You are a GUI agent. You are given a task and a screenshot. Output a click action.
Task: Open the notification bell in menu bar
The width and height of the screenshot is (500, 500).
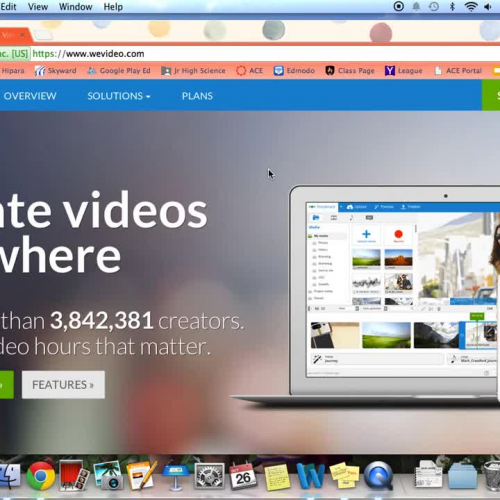pos(416,6)
